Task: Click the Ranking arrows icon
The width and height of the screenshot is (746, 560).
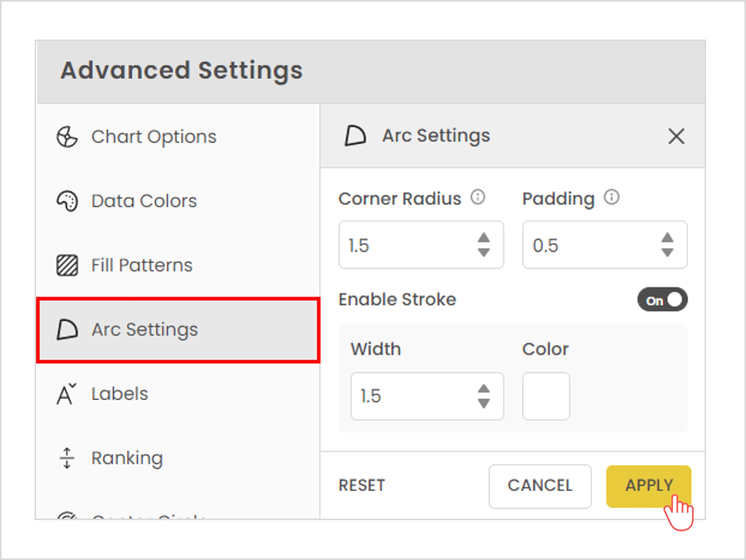Action: (x=67, y=458)
